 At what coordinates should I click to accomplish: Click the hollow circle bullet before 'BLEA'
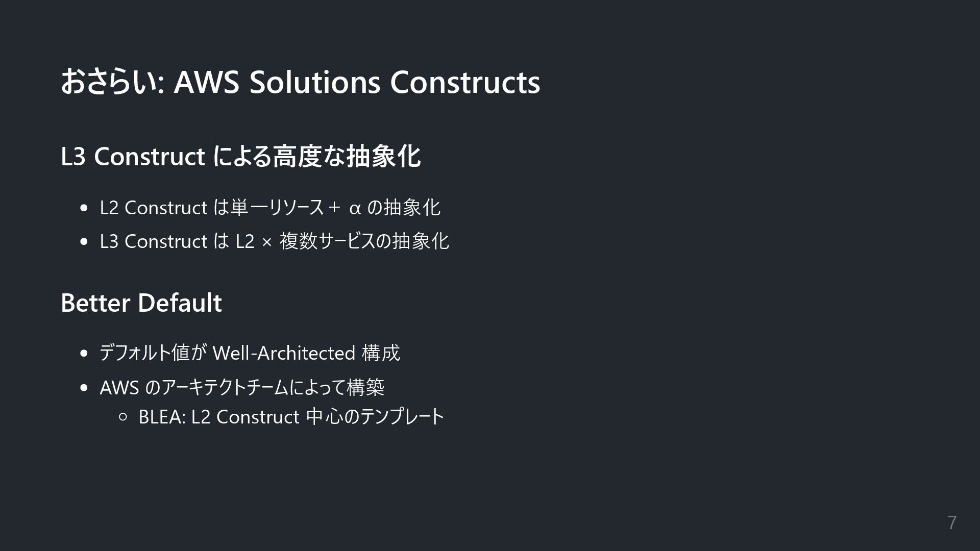pyautogui.click(x=122, y=417)
